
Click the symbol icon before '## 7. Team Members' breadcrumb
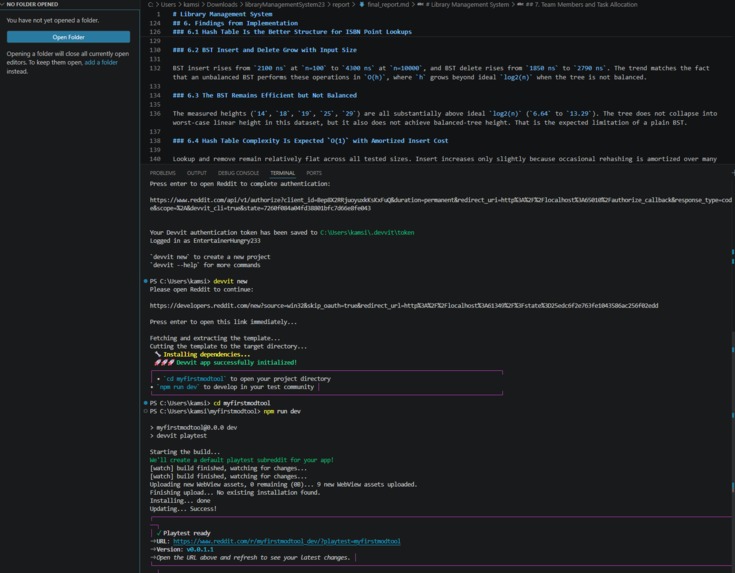(520, 4)
